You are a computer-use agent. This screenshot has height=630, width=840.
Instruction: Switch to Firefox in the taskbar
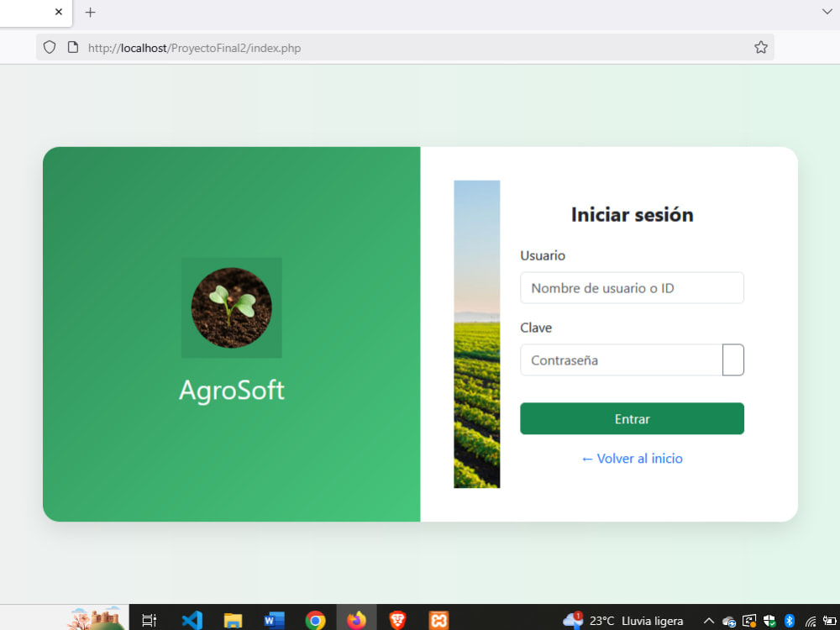356,621
